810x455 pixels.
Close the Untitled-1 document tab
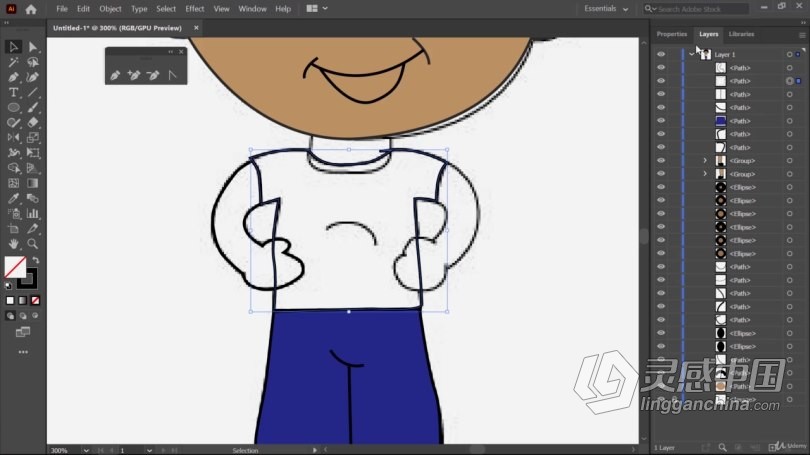pyautogui.click(x=196, y=28)
